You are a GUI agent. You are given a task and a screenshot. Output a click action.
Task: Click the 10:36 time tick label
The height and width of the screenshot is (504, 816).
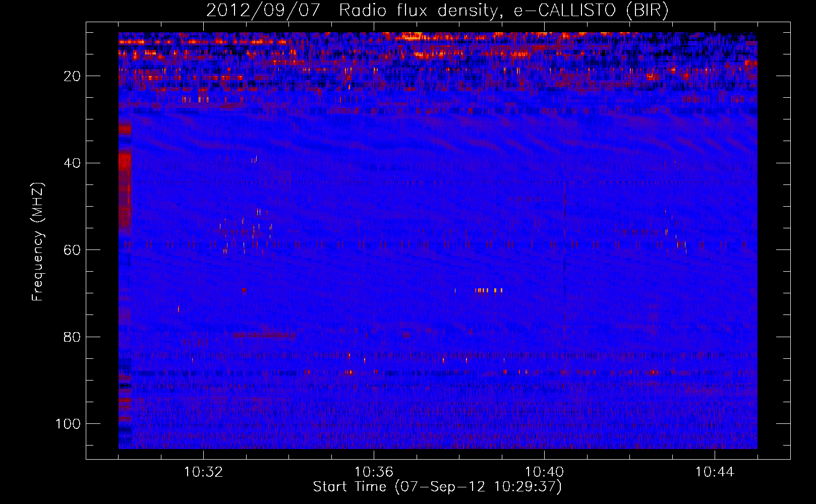tap(374, 472)
